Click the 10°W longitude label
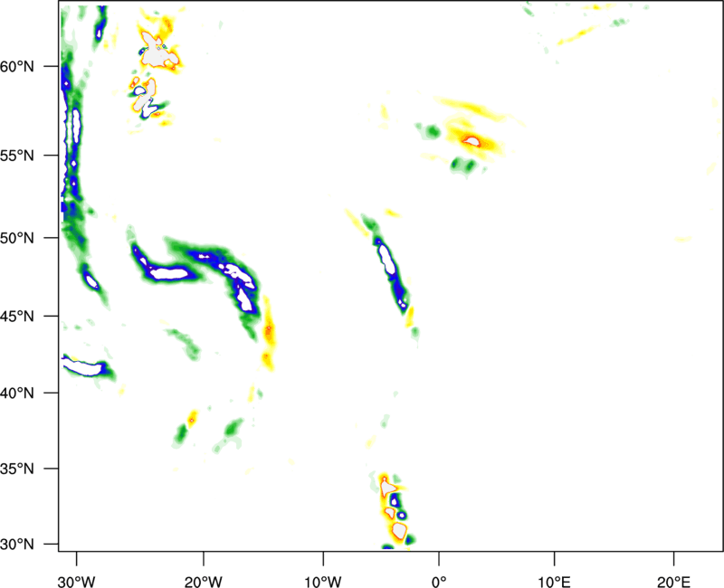724x588 pixels. (x=323, y=582)
